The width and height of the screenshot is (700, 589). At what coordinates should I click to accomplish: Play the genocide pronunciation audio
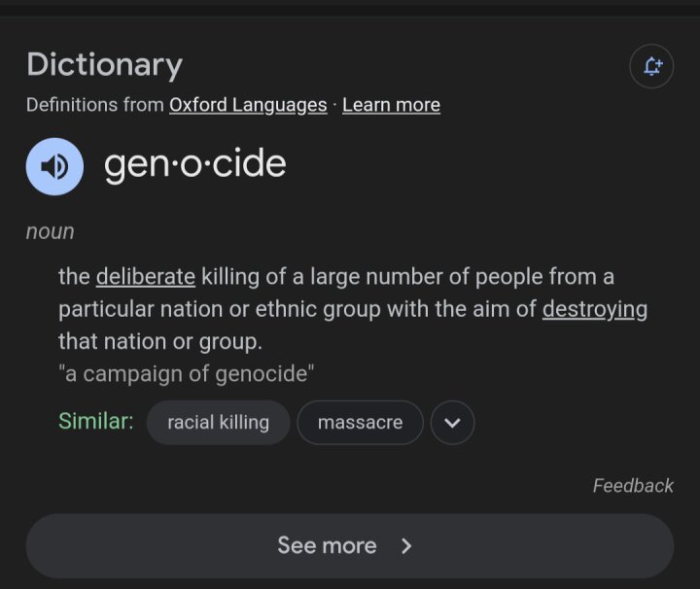pos(54,166)
